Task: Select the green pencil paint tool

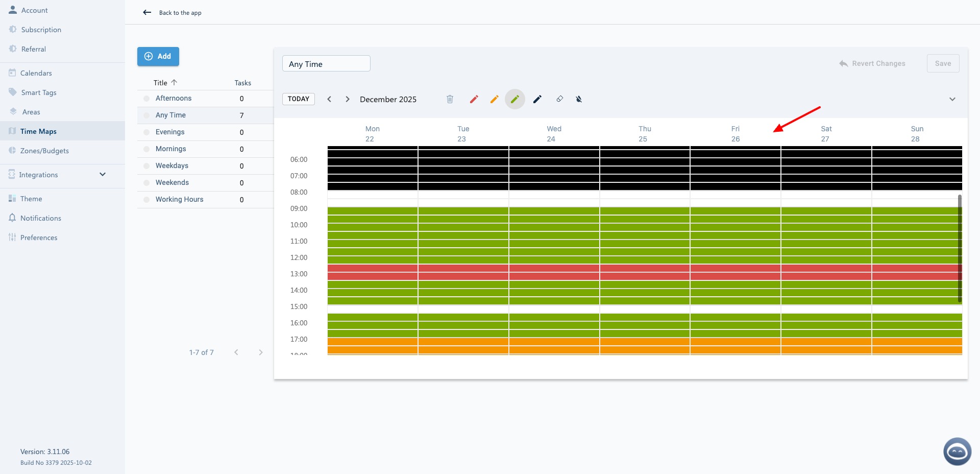Action: (x=514, y=99)
